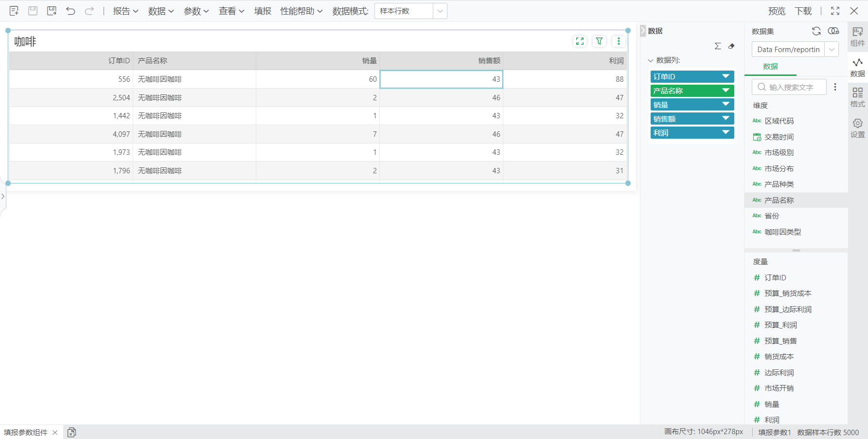The width and height of the screenshot is (868, 439).
Task: Select the 市场级别 dimension field
Action: click(796, 152)
